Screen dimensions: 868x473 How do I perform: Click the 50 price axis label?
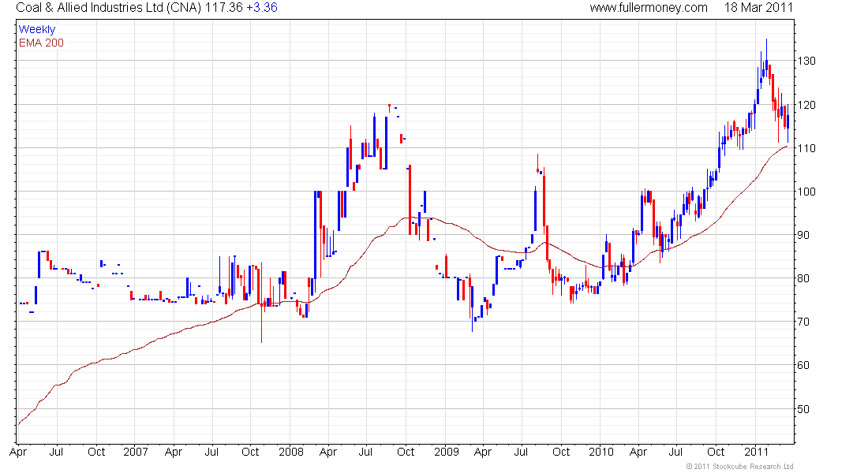[x=803, y=409]
